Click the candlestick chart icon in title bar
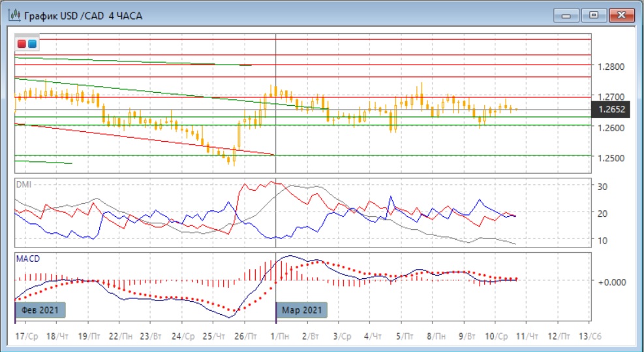 coord(14,16)
